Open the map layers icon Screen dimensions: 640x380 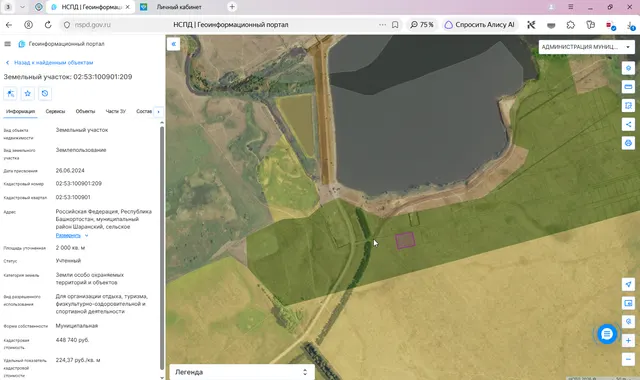(x=628, y=68)
